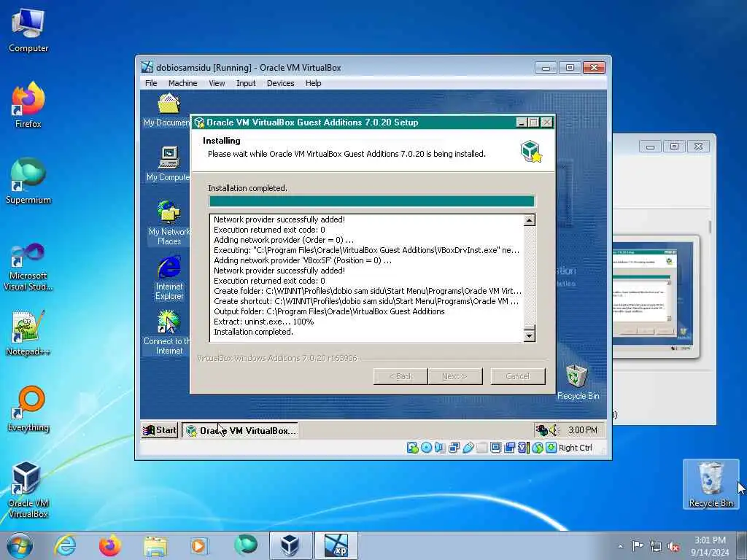
Task: Select the Firefox desktop shortcut
Action: tap(28, 105)
